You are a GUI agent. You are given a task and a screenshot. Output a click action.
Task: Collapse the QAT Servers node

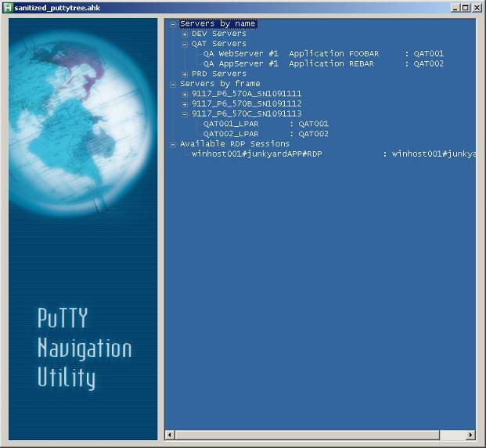point(185,44)
